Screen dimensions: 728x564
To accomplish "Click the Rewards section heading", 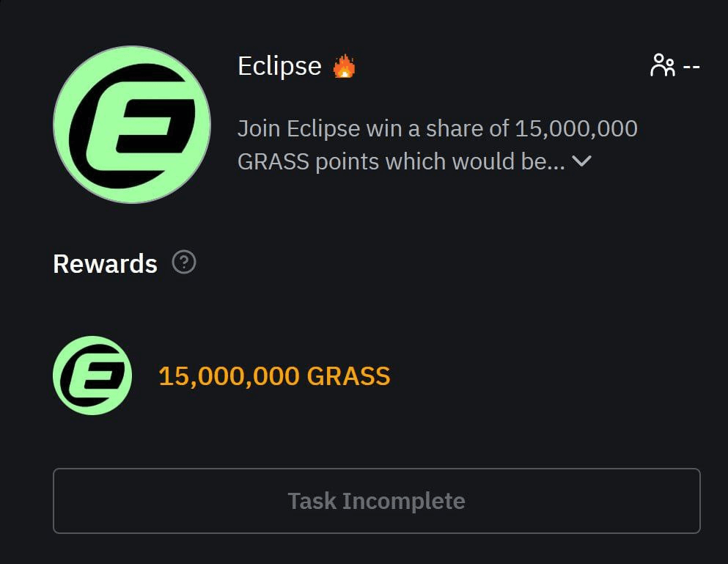I will point(105,264).
